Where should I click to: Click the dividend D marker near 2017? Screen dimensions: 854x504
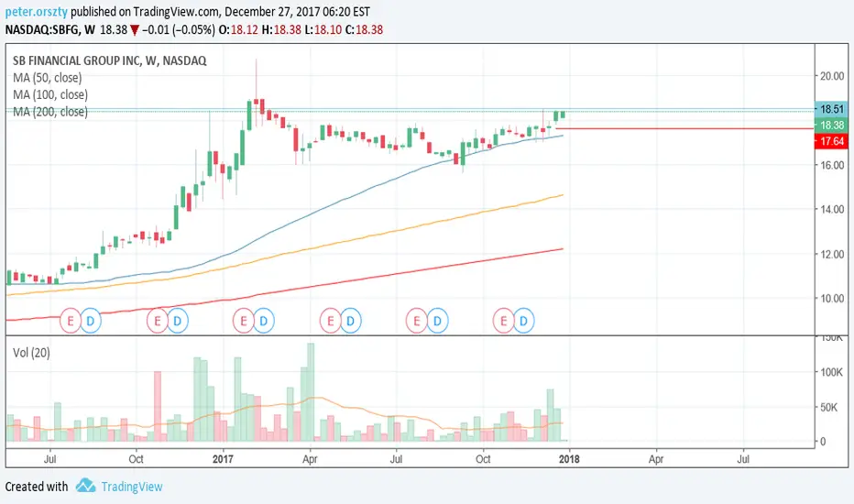pyautogui.click(x=264, y=321)
